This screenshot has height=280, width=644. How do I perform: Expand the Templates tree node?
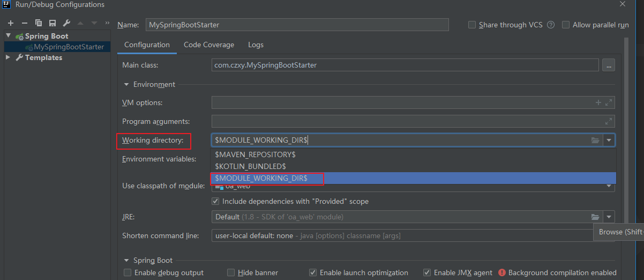9,57
